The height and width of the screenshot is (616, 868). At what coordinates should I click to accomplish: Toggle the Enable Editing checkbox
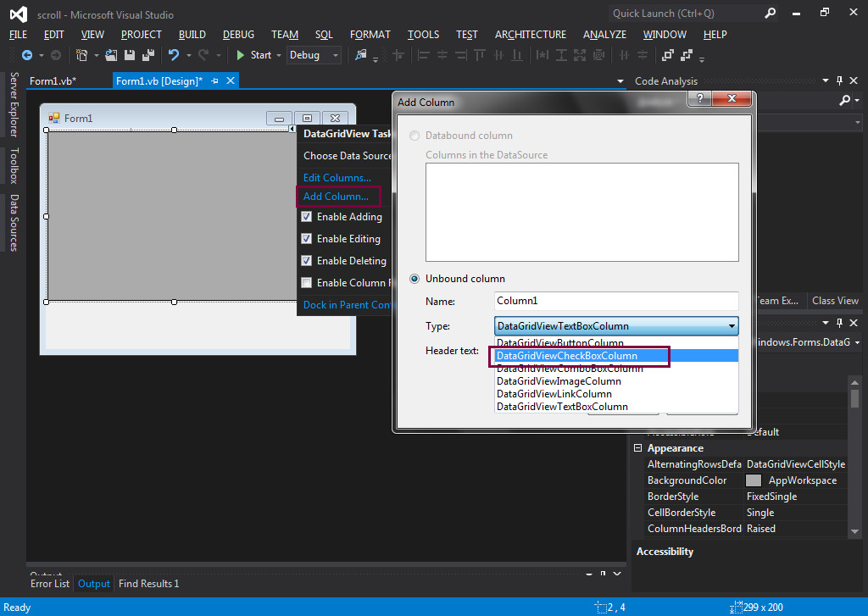click(307, 239)
